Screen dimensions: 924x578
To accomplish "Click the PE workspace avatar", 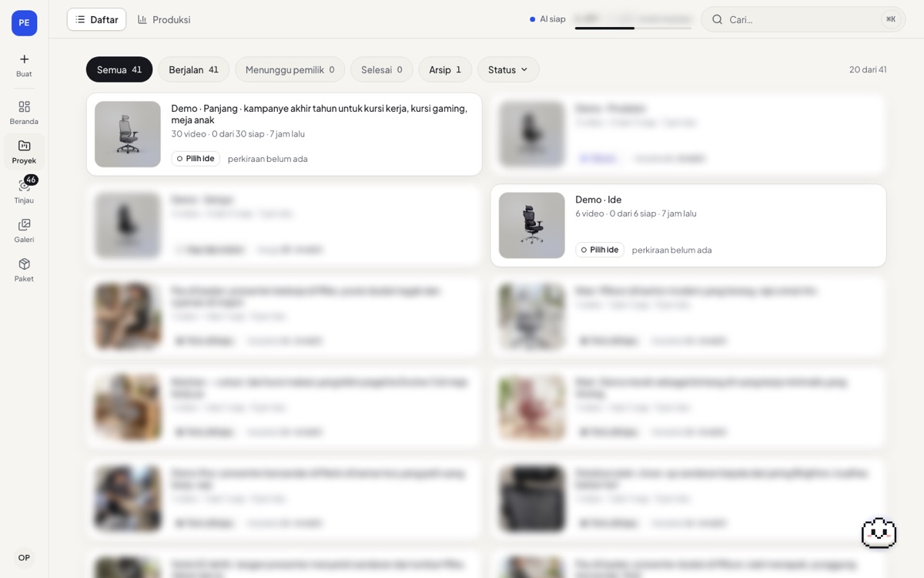I will tap(24, 23).
